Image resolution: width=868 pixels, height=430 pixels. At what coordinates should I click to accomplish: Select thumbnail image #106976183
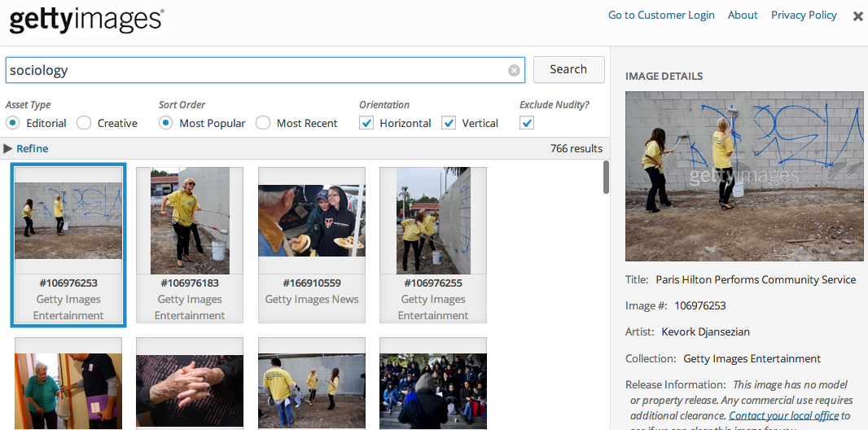(x=190, y=222)
